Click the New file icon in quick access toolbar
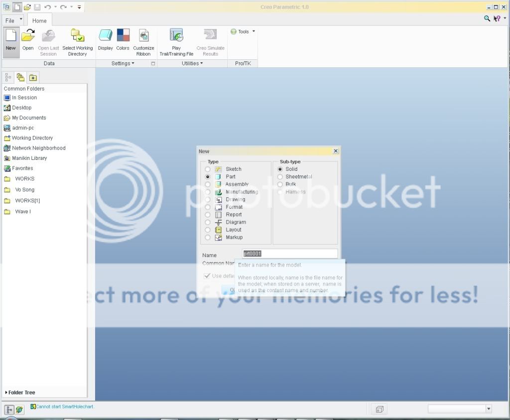The height and width of the screenshot is (420, 510). pos(17,7)
